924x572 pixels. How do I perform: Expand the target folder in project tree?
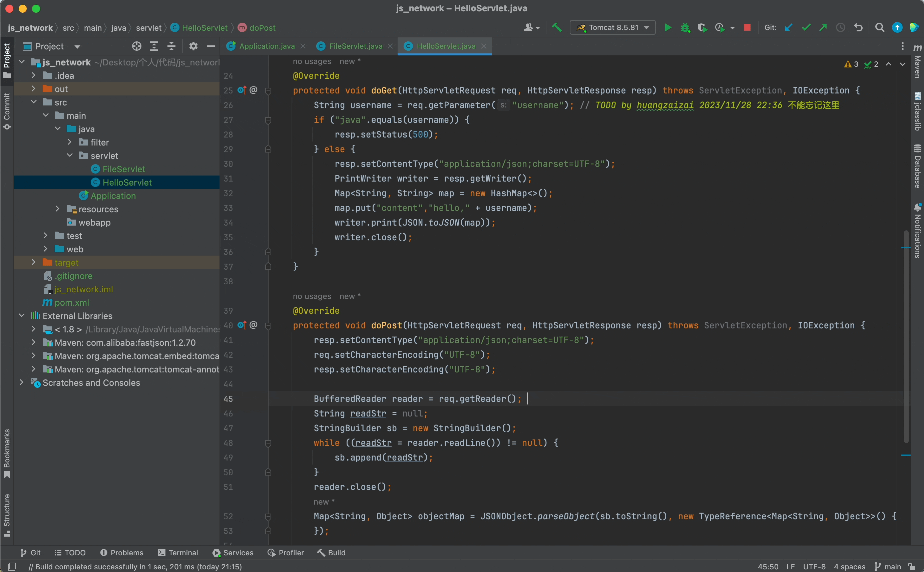tap(33, 262)
